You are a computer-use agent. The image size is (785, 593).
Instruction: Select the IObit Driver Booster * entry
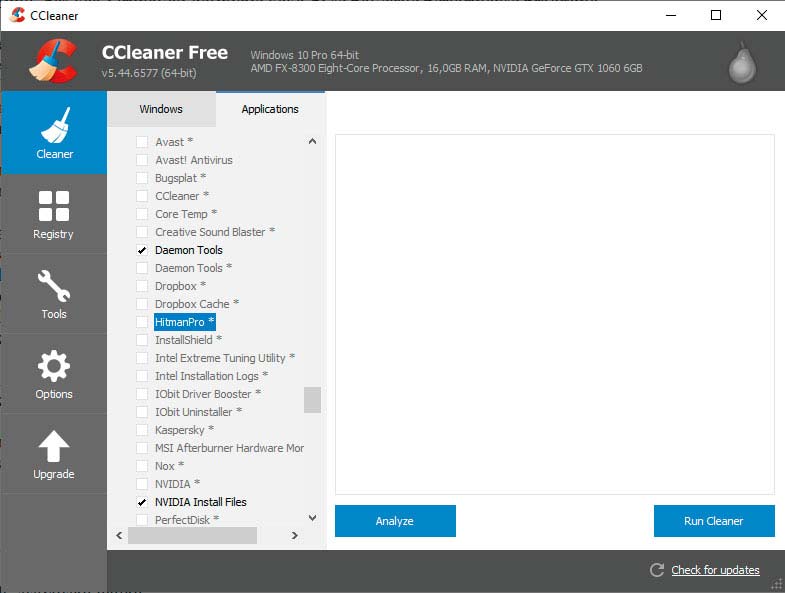[x=208, y=394]
